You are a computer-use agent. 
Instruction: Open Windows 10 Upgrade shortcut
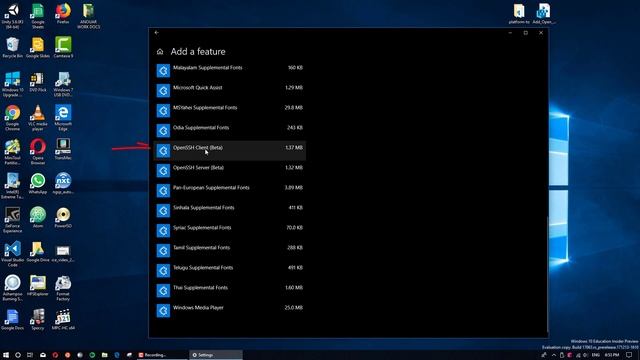[13, 84]
